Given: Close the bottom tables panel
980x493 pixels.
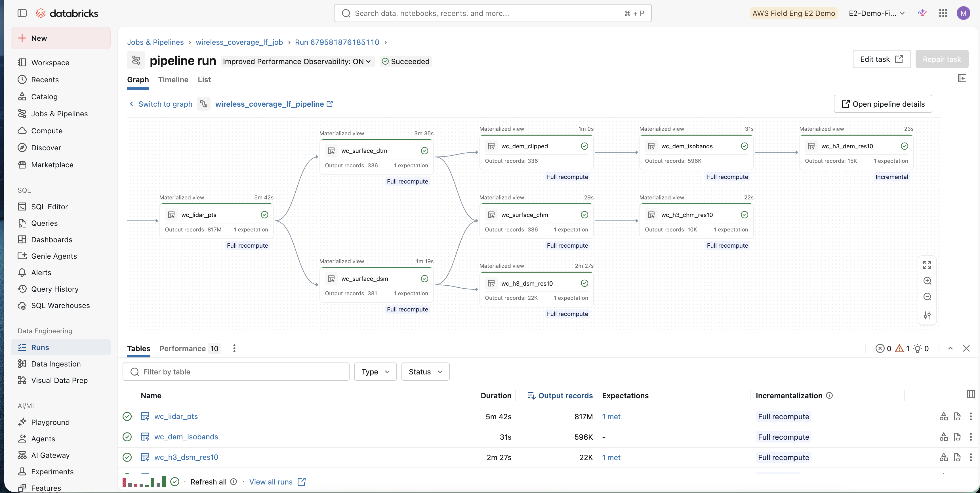Looking at the screenshot, I should [966, 348].
